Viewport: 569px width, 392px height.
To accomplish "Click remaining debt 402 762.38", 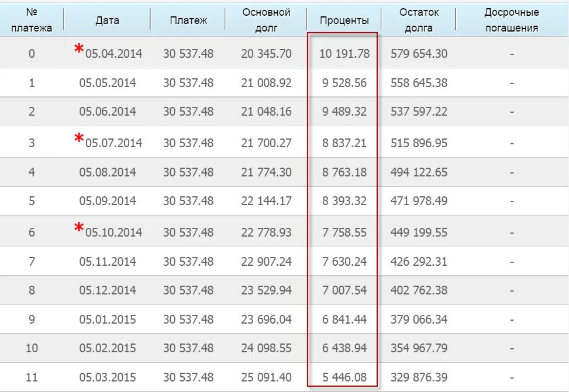I will click(419, 290).
